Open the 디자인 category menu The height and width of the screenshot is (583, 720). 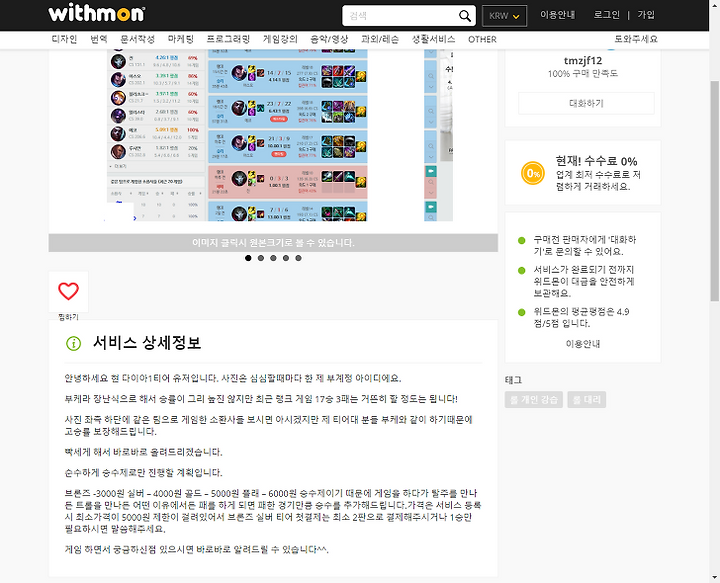pyautogui.click(x=64, y=39)
